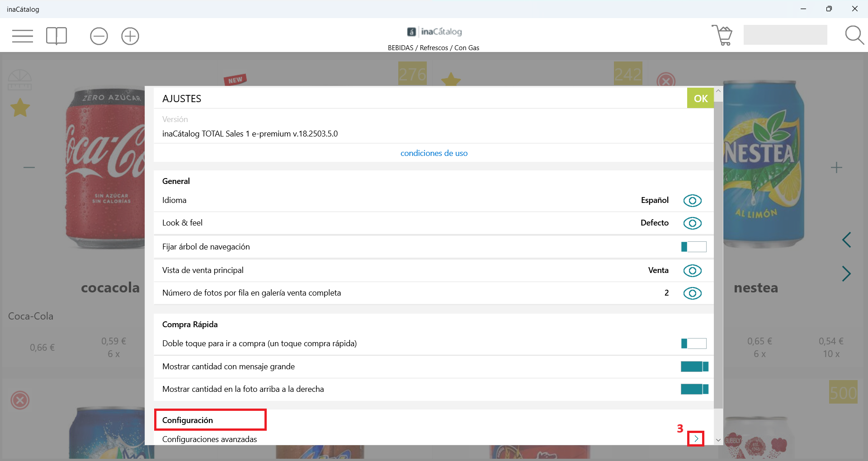
Task: Click the version text inaCátalog TOTAL Sales
Action: coord(250,134)
